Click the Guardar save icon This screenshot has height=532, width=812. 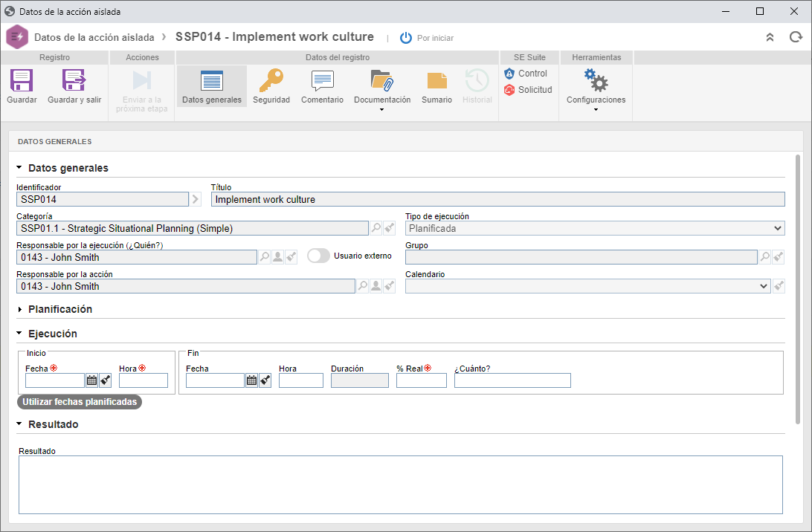(x=22, y=80)
